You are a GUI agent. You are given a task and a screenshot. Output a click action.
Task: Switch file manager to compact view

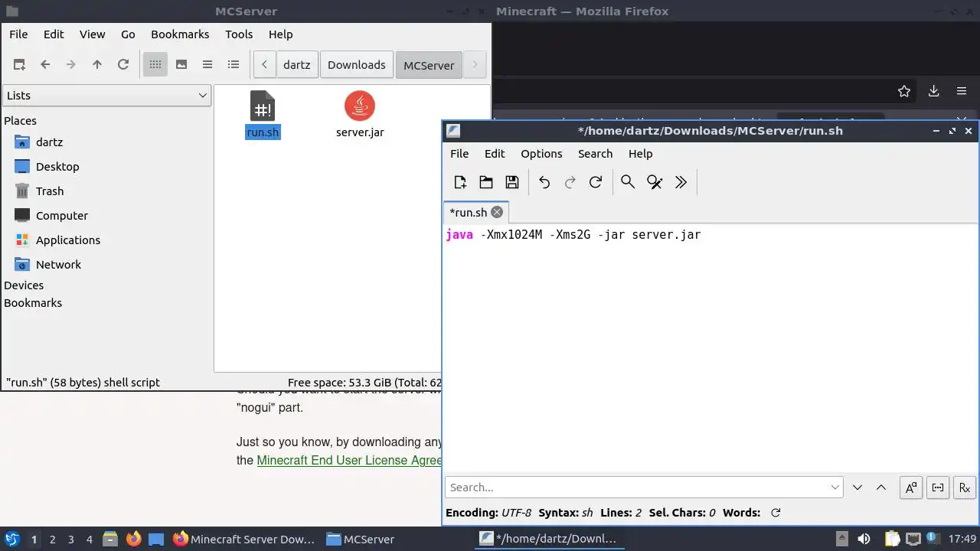207,65
